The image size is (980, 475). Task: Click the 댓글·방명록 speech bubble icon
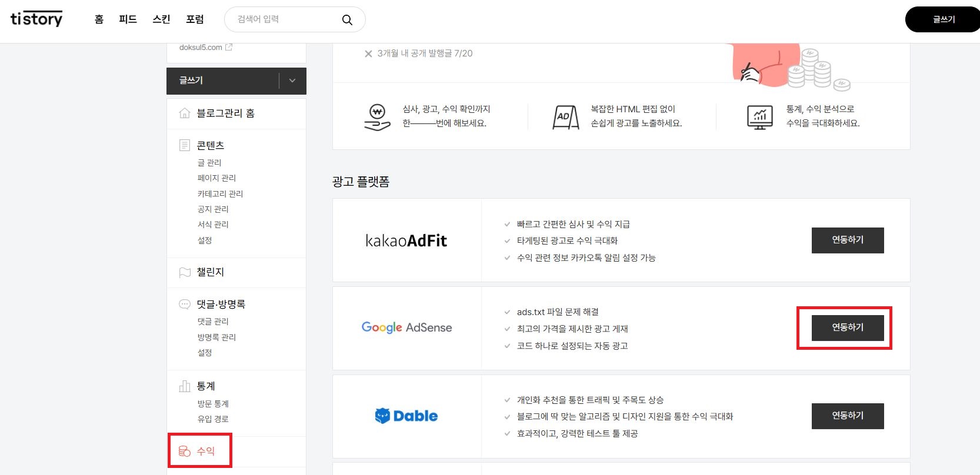click(x=185, y=304)
